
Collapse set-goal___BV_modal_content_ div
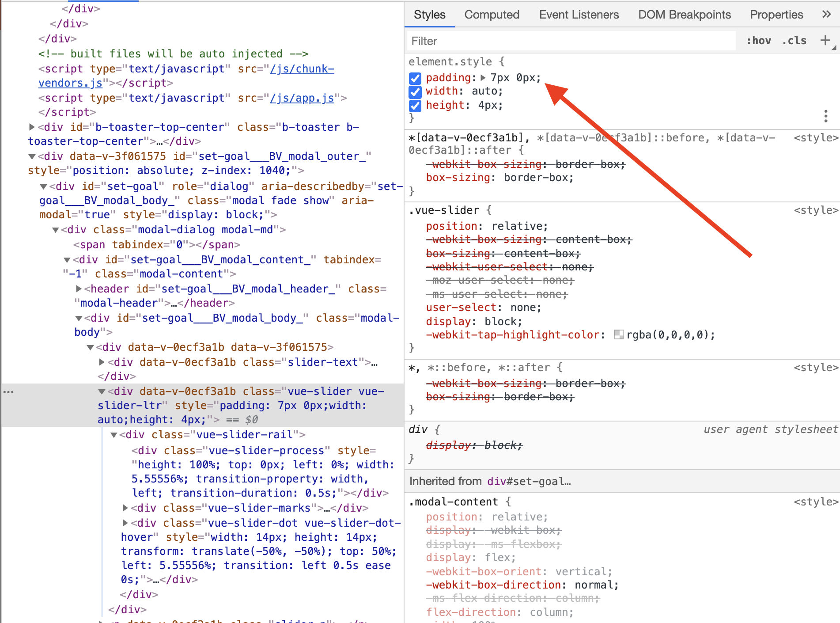tap(67, 260)
